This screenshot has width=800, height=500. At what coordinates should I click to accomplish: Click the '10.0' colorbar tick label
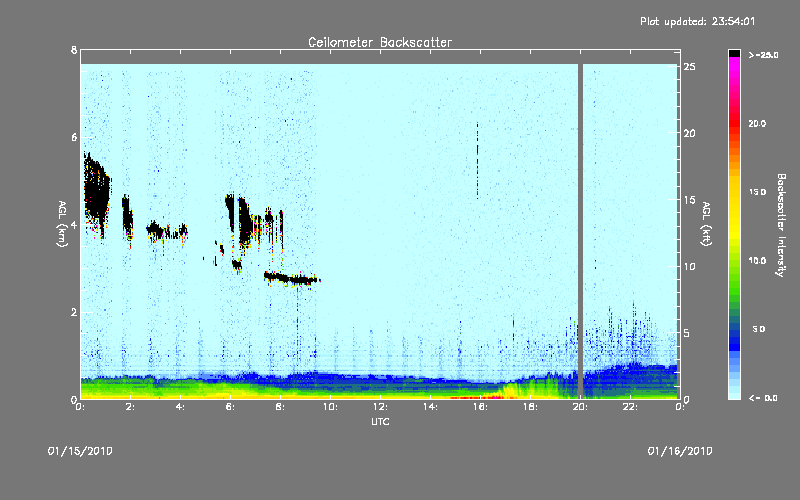757,261
